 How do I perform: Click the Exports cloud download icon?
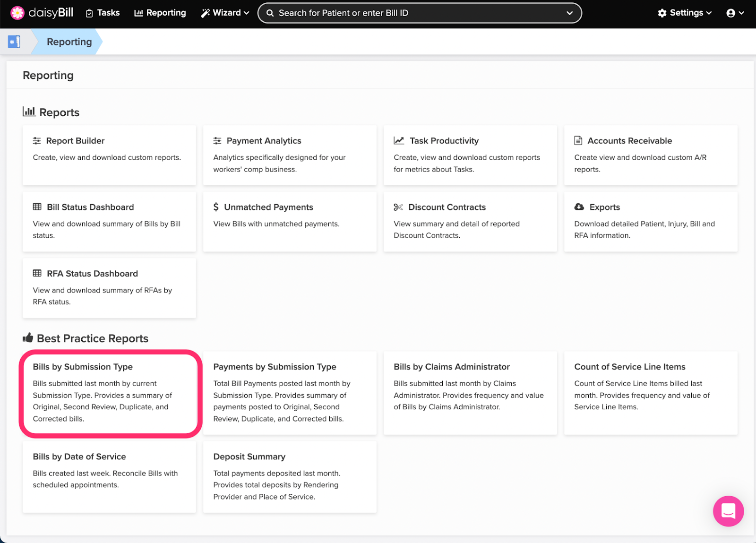[579, 207]
